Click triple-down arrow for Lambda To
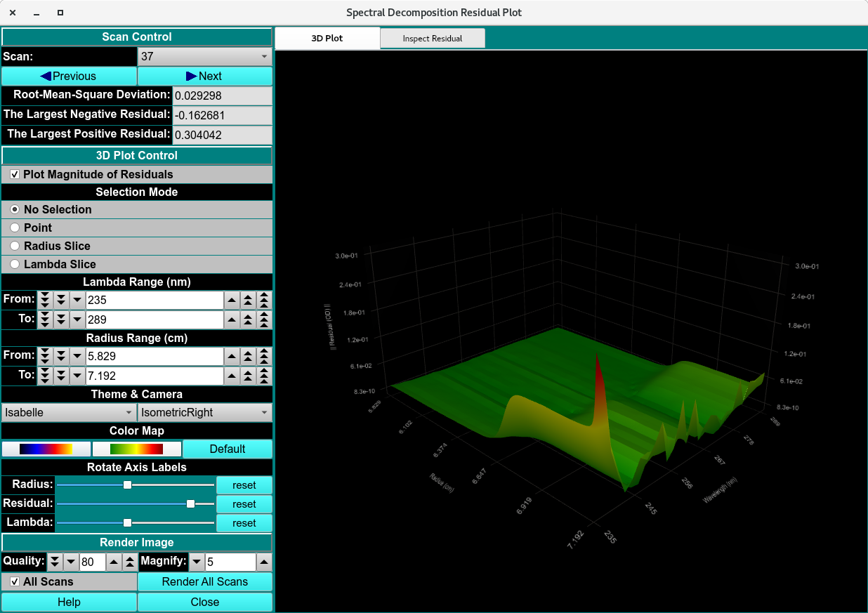This screenshot has width=868, height=613. point(45,319)
